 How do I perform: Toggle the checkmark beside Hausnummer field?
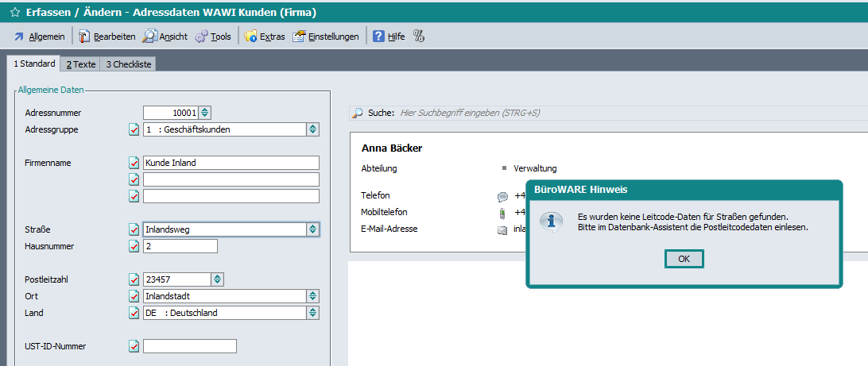tap(134, 246)
